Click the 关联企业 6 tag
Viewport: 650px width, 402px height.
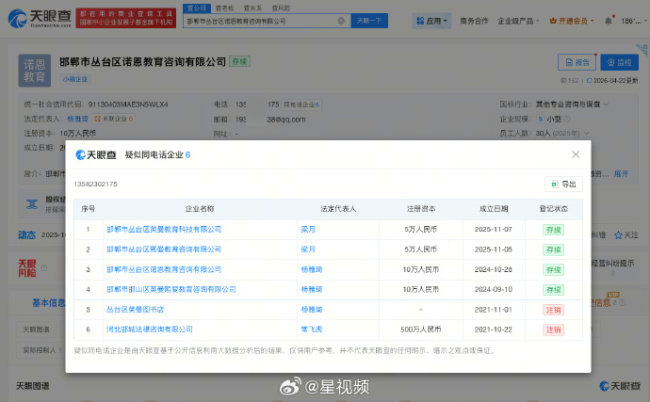pyautogui.click(x=113, y=119)
